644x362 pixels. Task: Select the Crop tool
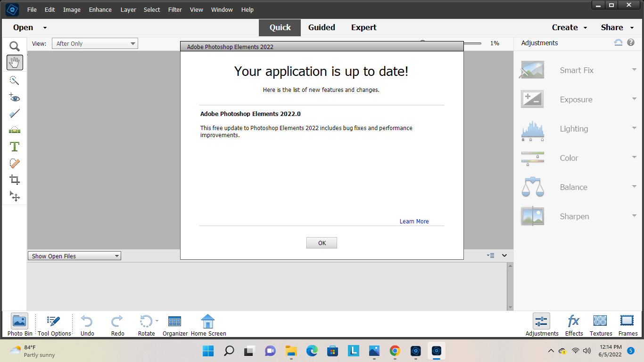click(x=15, y=180)
